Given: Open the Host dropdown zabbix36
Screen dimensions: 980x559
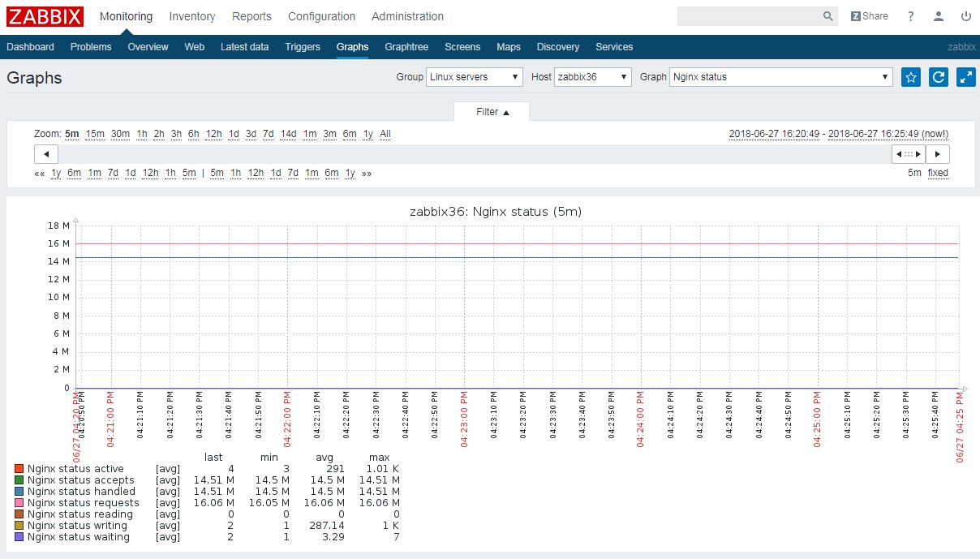Looking at the screenshot, I should (x=592, y=77).
